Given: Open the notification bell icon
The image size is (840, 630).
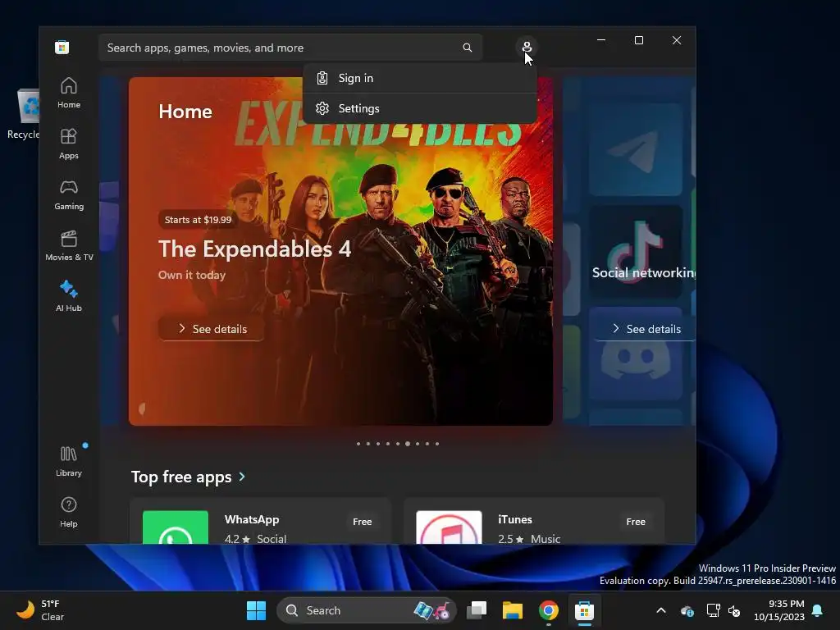Looking at the screenshot, I should pos(818,610).
